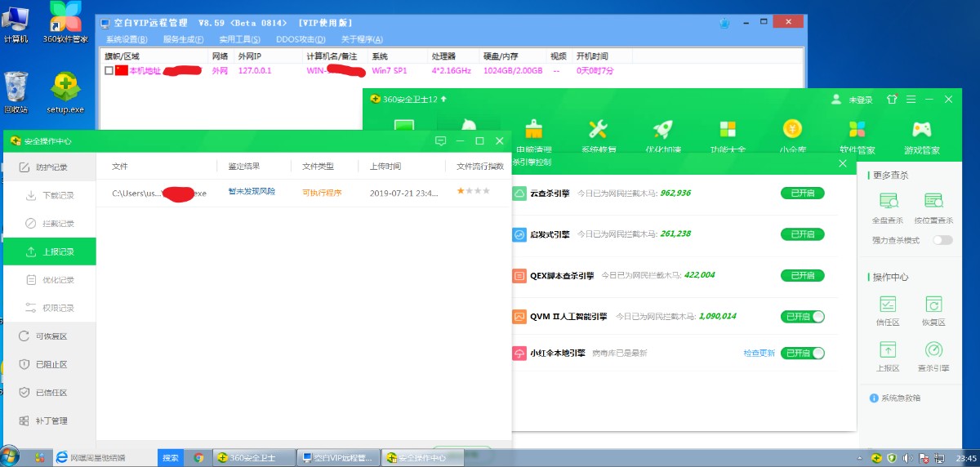Open the Windows Start button

11,457
